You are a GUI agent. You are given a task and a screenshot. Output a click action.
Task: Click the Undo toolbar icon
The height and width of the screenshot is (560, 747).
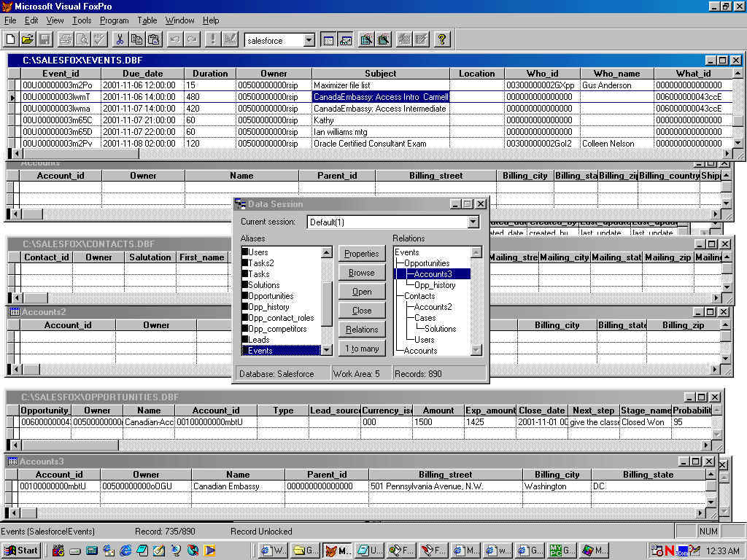175,39
